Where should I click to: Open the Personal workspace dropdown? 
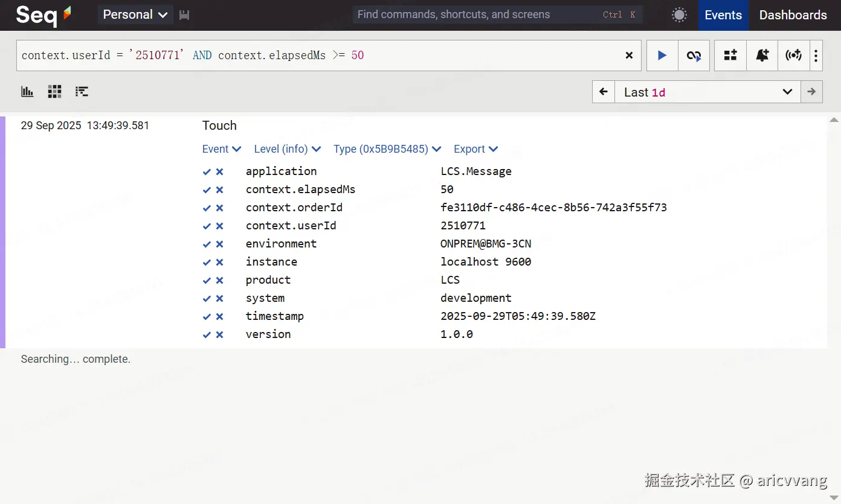click(135, 15)
